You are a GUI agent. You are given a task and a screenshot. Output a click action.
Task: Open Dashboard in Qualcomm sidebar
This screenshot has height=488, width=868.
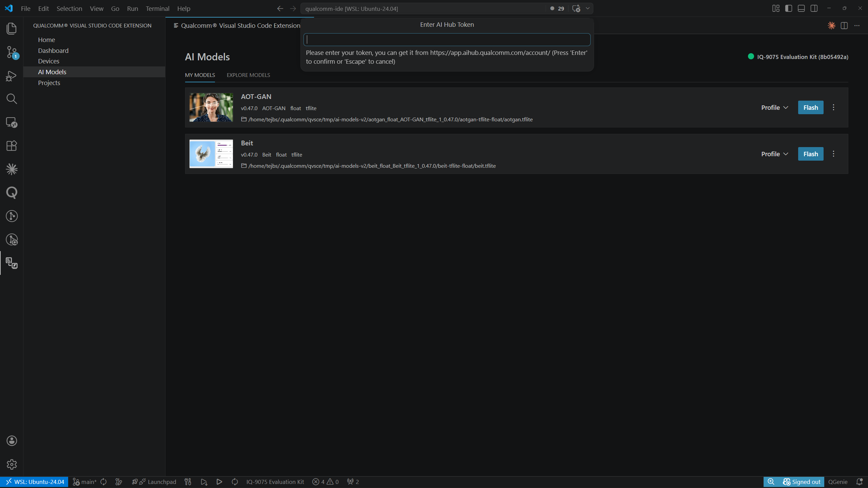tap(53, 50)
